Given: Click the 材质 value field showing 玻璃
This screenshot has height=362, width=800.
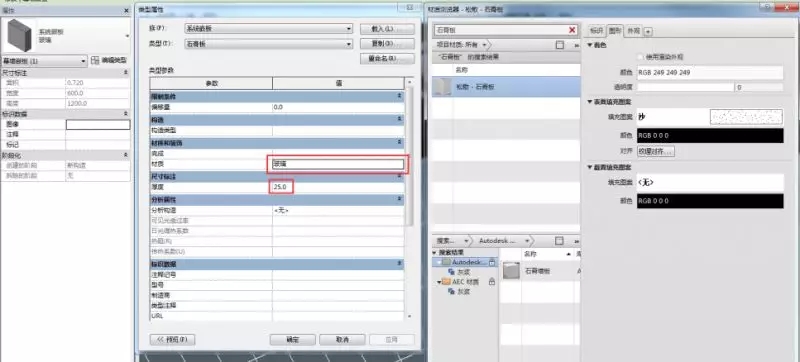Looking at the screenshot, I should pos(338,164).
